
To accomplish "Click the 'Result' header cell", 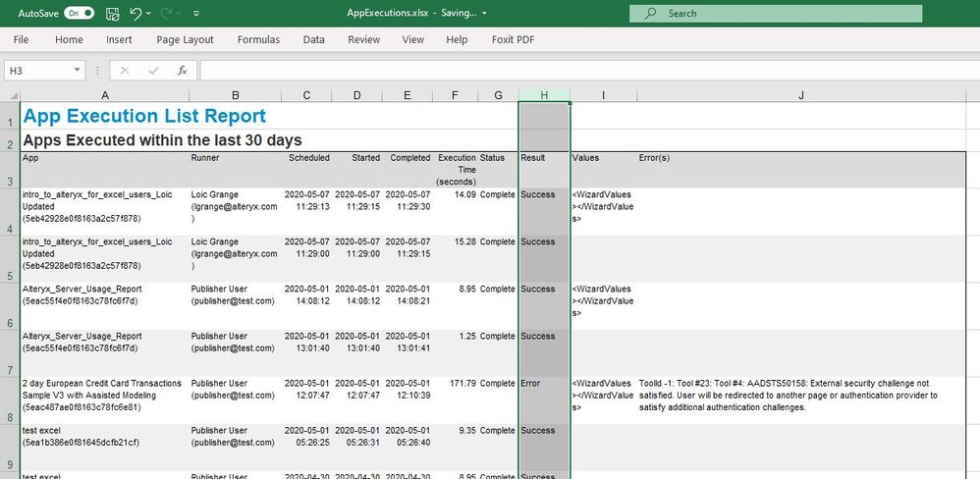I will 544,169.
